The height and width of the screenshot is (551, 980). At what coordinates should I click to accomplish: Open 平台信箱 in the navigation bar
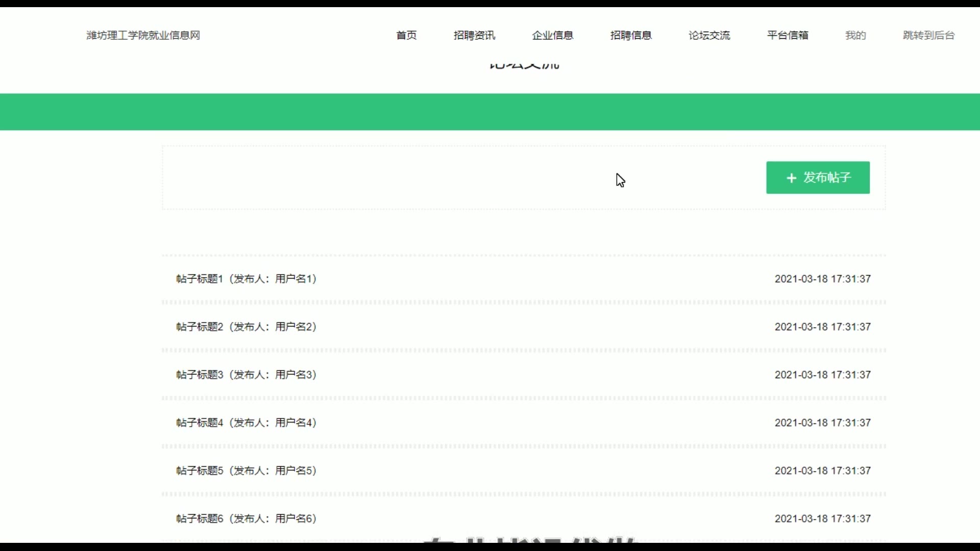tap(788, 35)
